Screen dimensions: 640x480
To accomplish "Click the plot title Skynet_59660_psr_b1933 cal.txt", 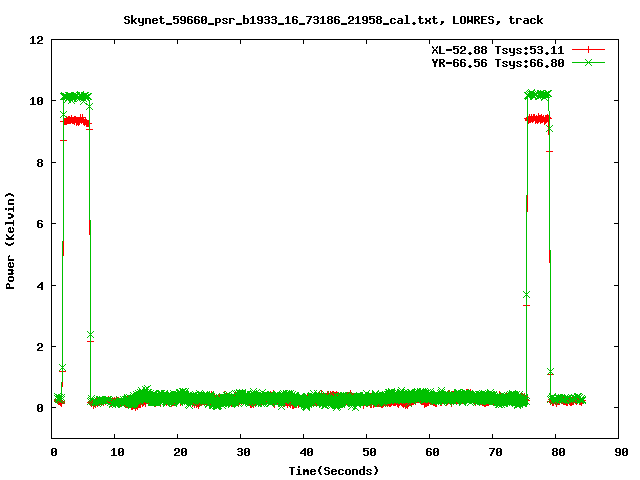I will coord(333,20).
